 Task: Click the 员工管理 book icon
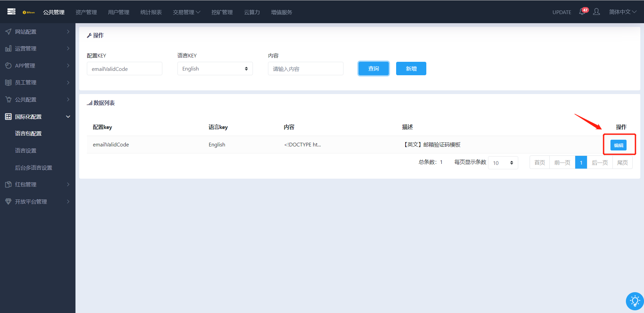click(x=8, y=82)
